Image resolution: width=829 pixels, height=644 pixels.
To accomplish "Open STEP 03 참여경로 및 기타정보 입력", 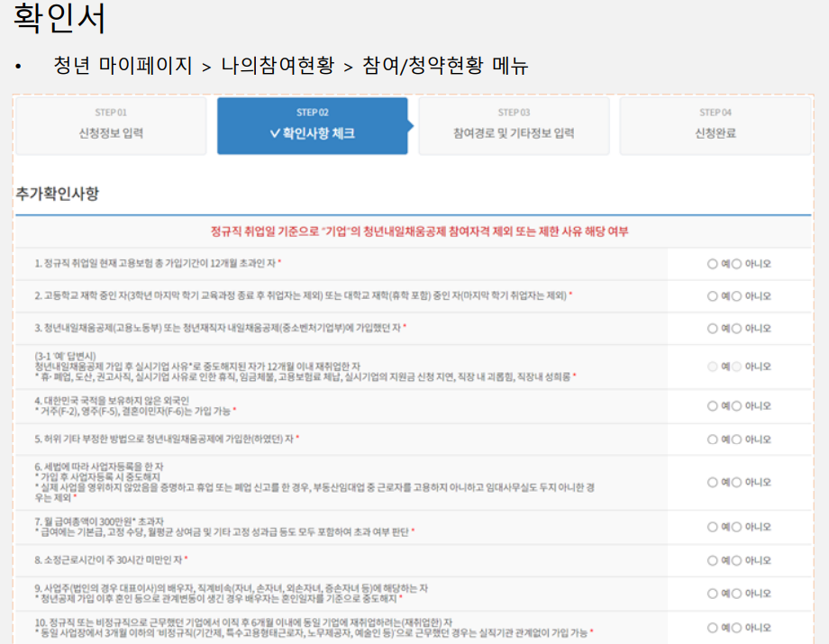I will [514, 125].
